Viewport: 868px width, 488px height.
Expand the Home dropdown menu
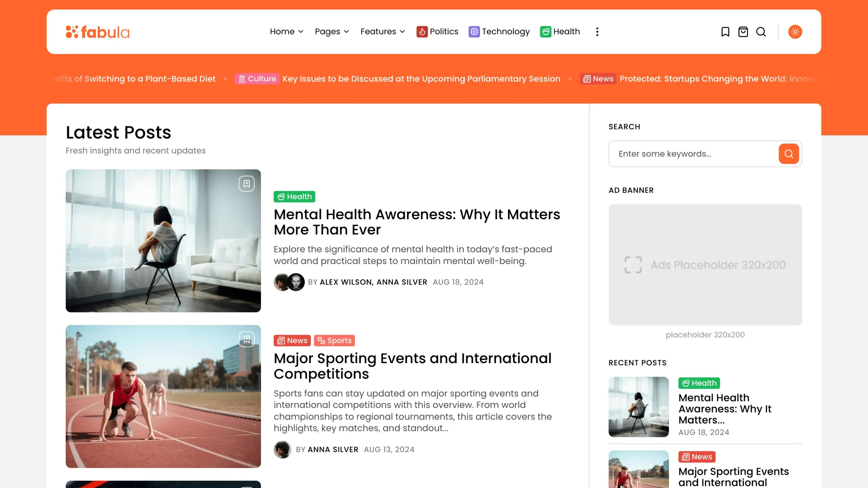[286, 32]
